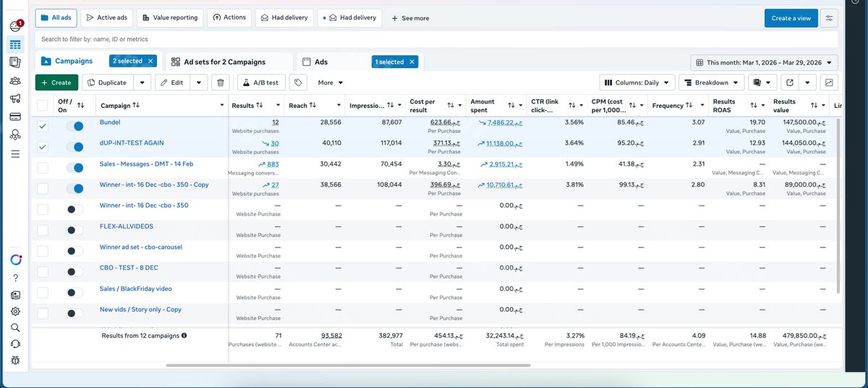Sort by the Frequency column arrows
Screen dimensions: 868x388
pyautogui.click(x=689, y=106)
